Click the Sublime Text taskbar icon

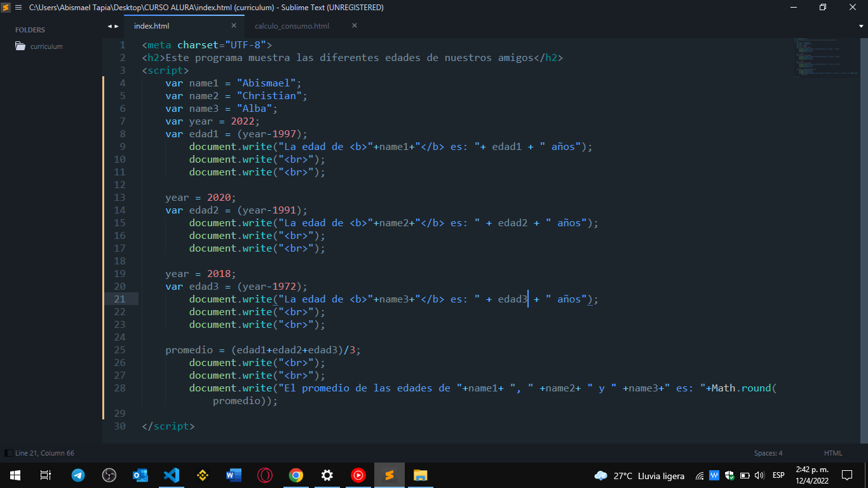pos(390,475)
